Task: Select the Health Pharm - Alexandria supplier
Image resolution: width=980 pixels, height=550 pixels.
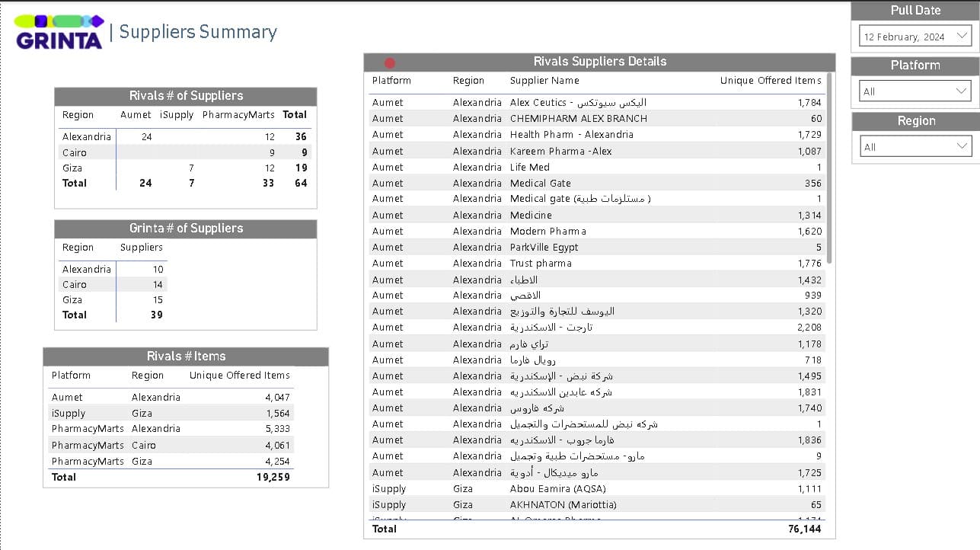Action: 572,135
